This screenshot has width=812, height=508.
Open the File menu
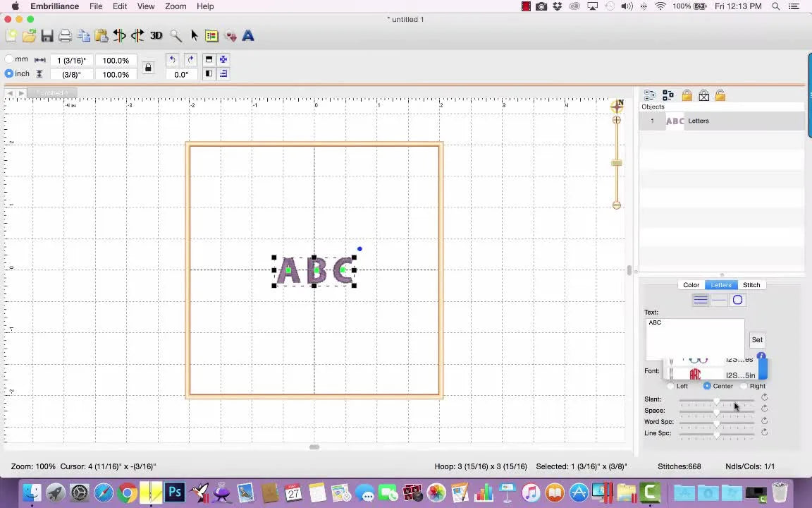[x=96, y=6]
